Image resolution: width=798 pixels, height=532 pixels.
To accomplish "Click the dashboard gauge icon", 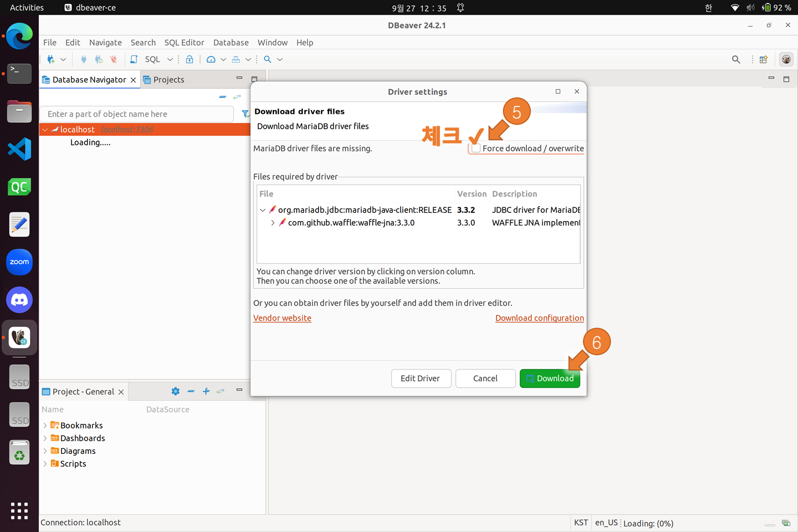I will [x=211, y=59].
